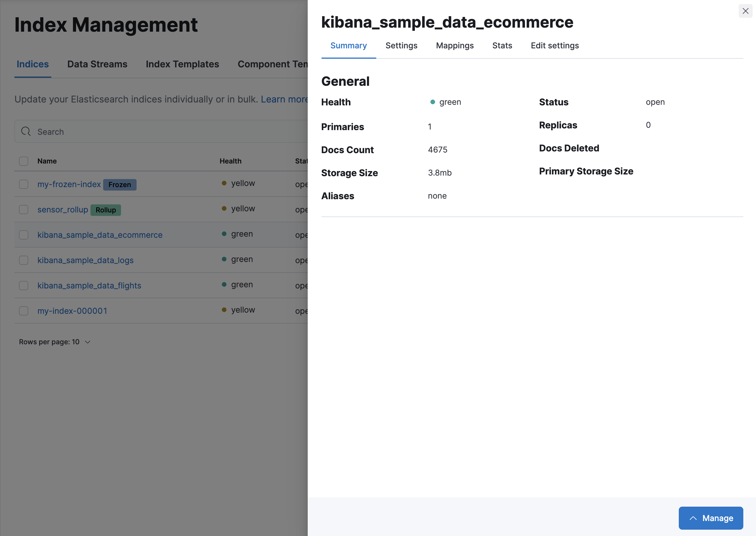Close the kibana_sample_data_ecommerce flyout panel
Image resolution: width=756 pixels, height=536 pixels.
[x=745, y=11]
